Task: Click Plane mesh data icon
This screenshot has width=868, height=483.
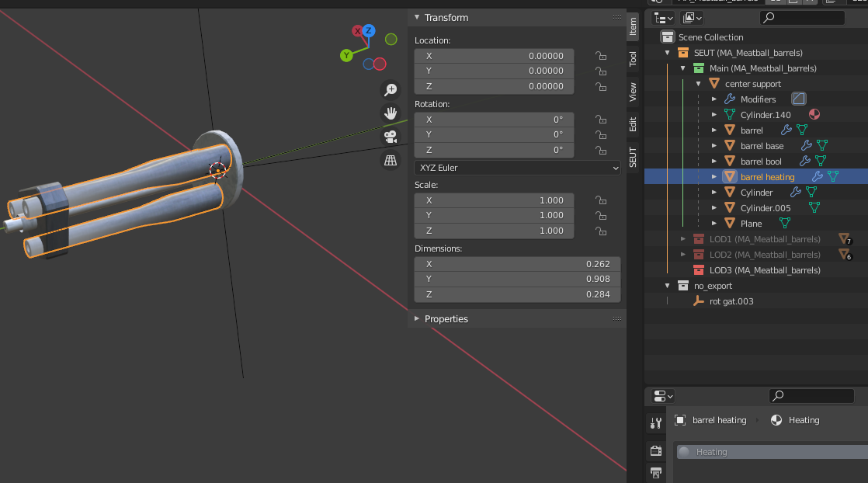Action: [x=784, y=223]
